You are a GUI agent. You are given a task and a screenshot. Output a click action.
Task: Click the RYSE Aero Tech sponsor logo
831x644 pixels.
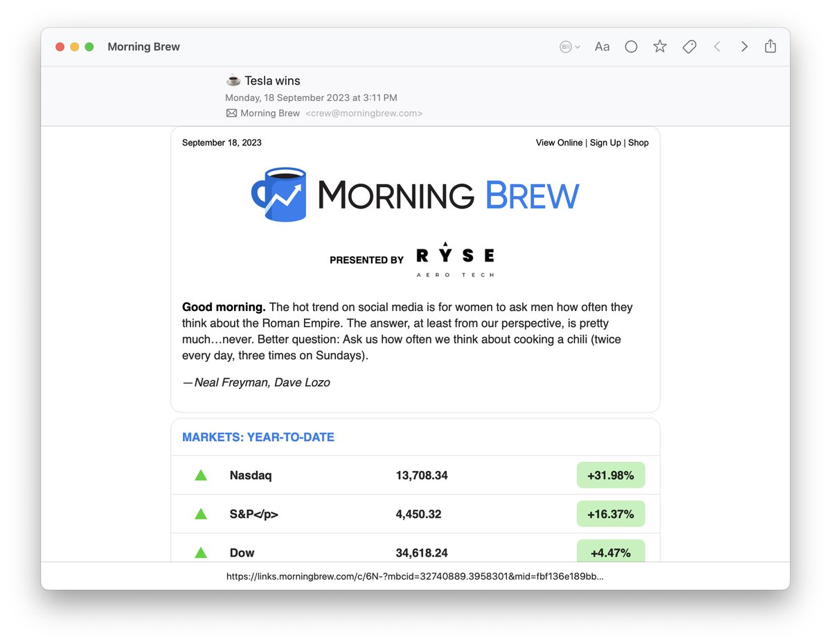(x=455, y=260)
